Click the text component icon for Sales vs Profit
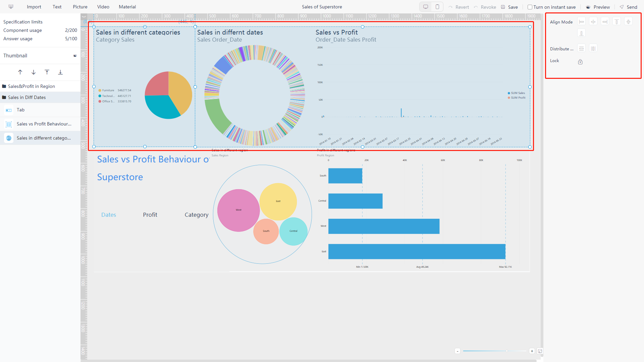The width and height of the screenshot is (644, 362). pyautogui.click(x=9, y=124)
